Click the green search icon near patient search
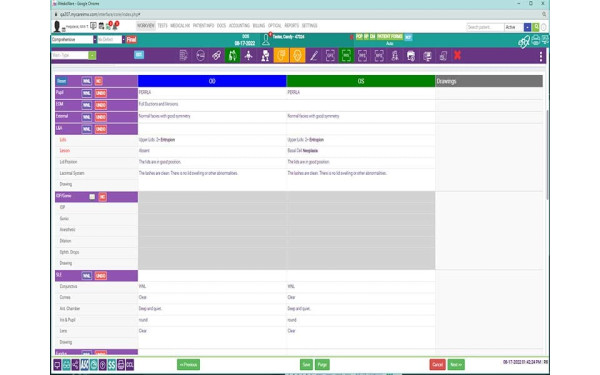Image resolution: width=600 pixels, height=375 pixels. [x=536, y=27]
